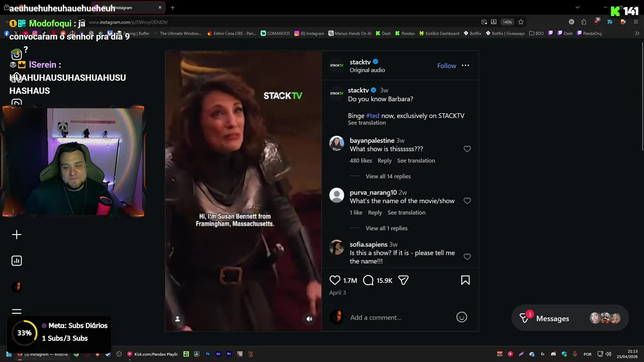
Task: Like sofia.sapiens's comment
Action: pos(467,257)
